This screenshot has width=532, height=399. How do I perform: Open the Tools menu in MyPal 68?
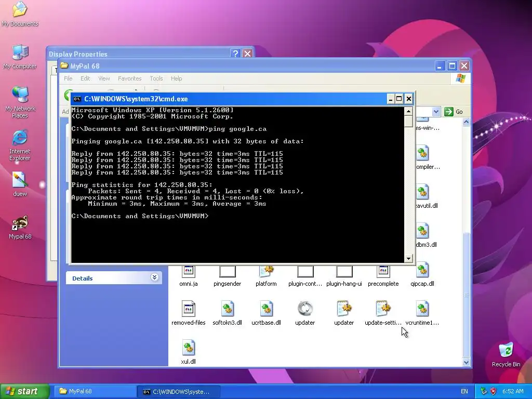pyautogui.click(x=156, y=78)
